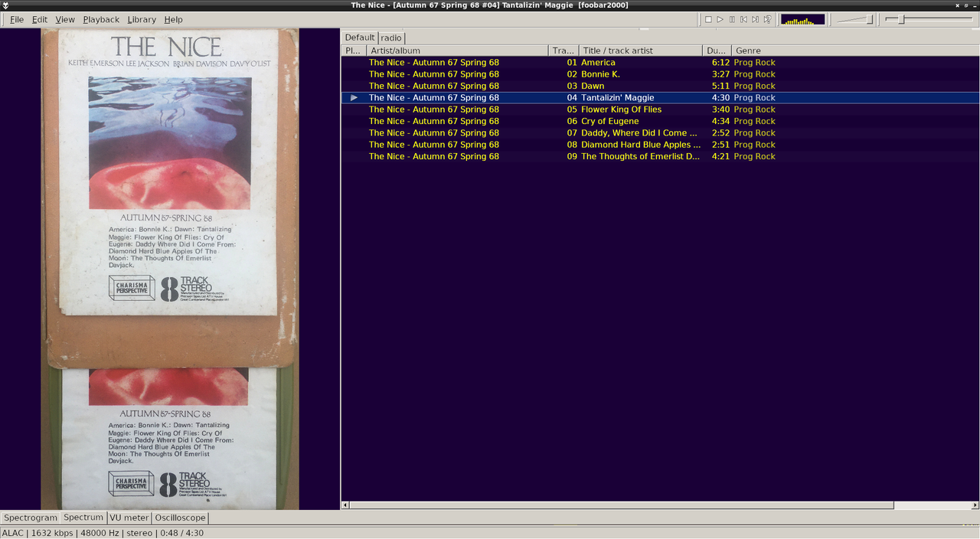Open the Oscilloscope tab

(x=180, y=518)
